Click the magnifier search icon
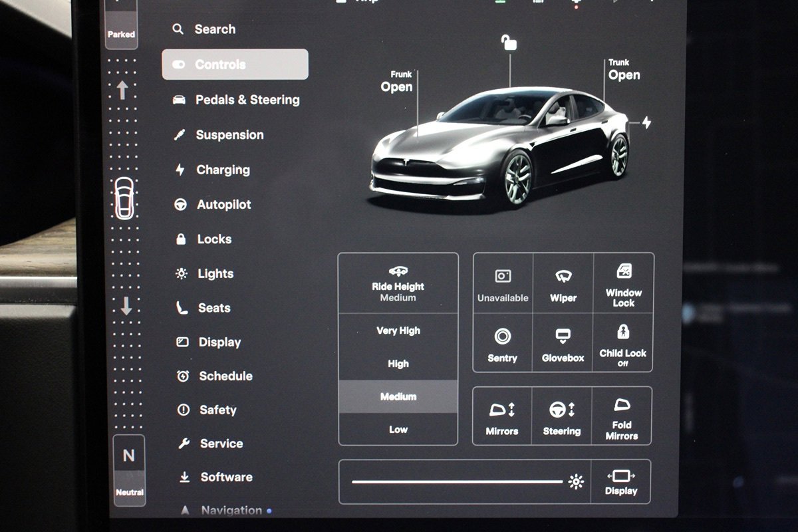 click(x=178, y=29)
